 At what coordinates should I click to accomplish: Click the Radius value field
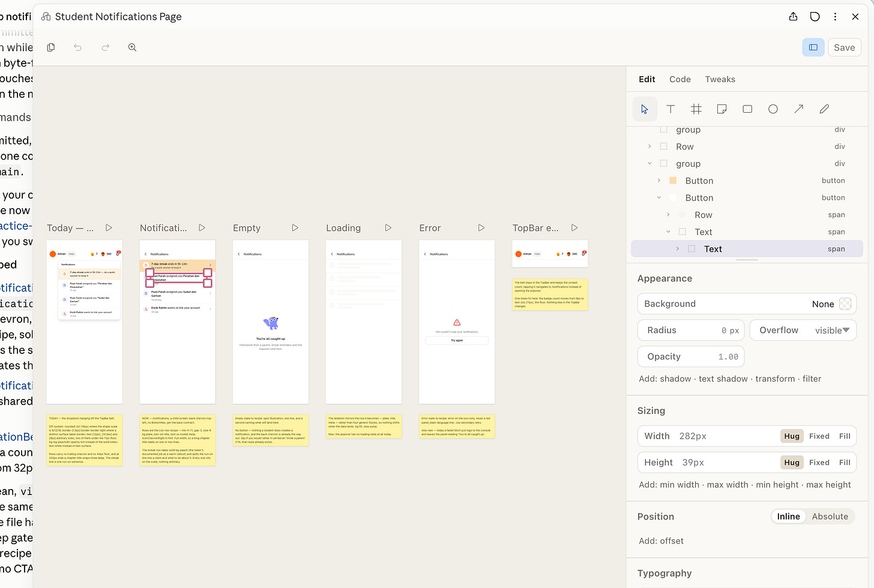(x=691, y=330)
